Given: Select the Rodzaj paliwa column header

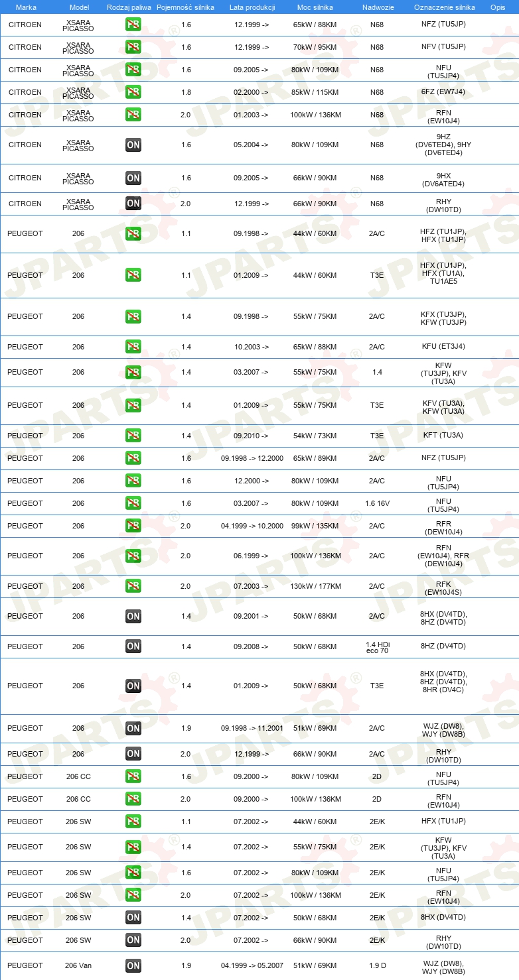Looking at the screenshot, I should coord(129,7).
